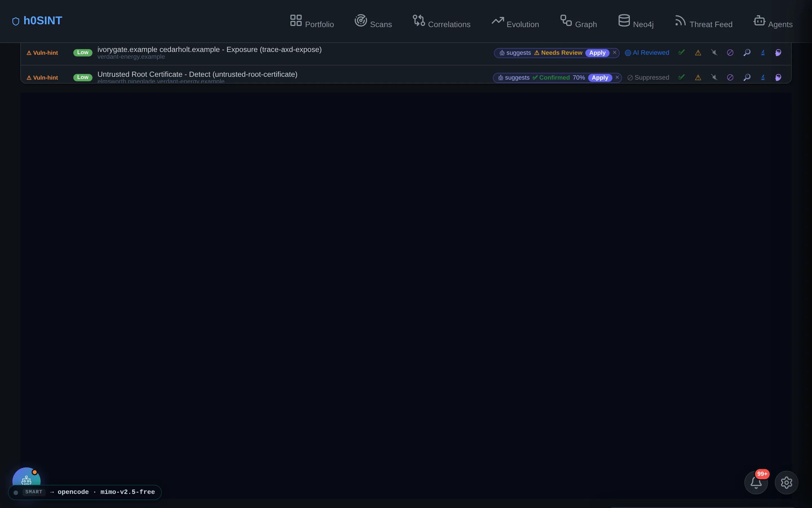Image resolution: width=812 pixels, height=508 pixels.
Task: Click the Needs Review suggestion label
Action: tap(558, 53)
